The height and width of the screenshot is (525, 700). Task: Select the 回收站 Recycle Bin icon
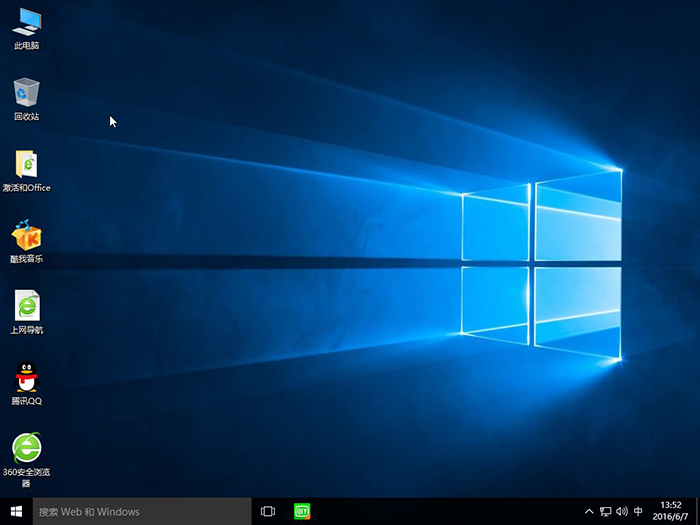tap(27, 93)
